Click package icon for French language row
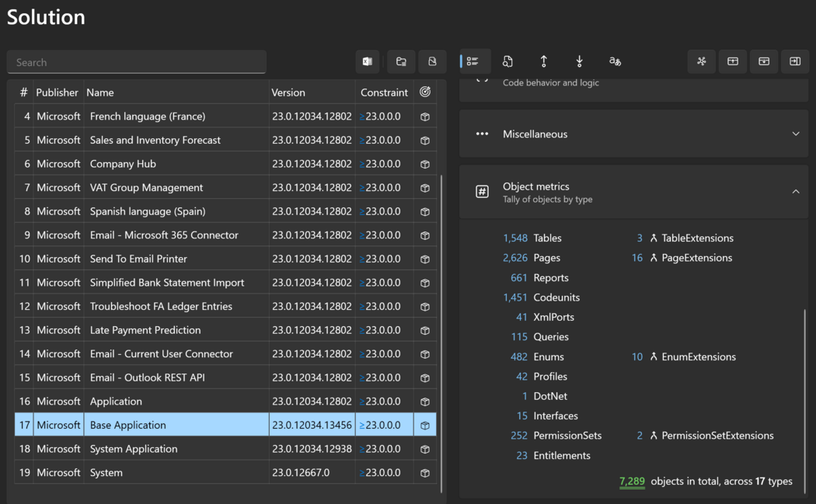The height and width of the screenshot is (504, 816). [x=425, y=116]
